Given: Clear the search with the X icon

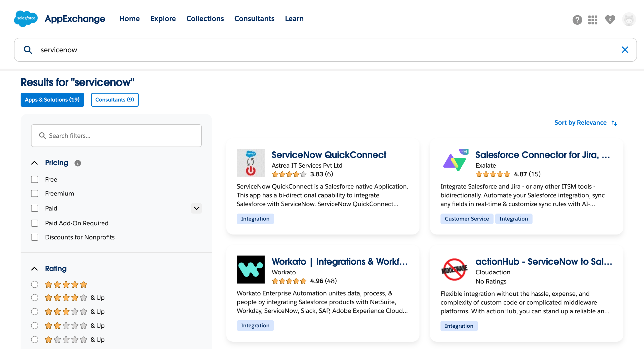Looking at the screenshot, I should pos(625,50).
